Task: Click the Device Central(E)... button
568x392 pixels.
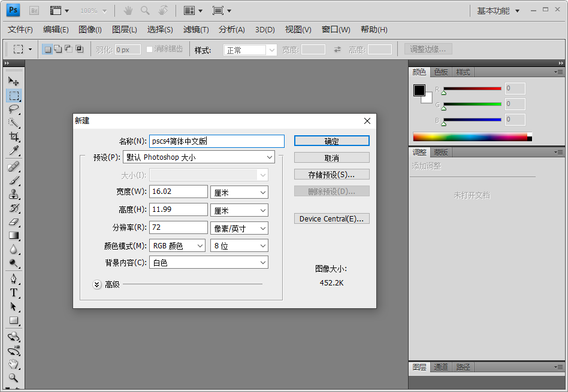Action: (x=332, y=218)
